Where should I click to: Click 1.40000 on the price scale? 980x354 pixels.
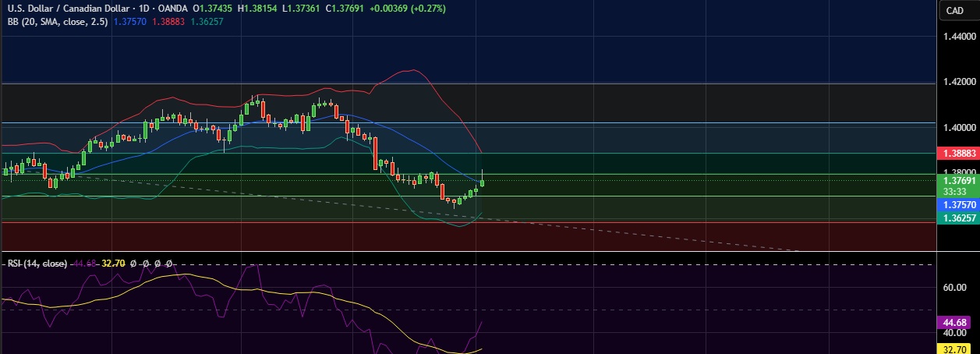tap(959, 127)
